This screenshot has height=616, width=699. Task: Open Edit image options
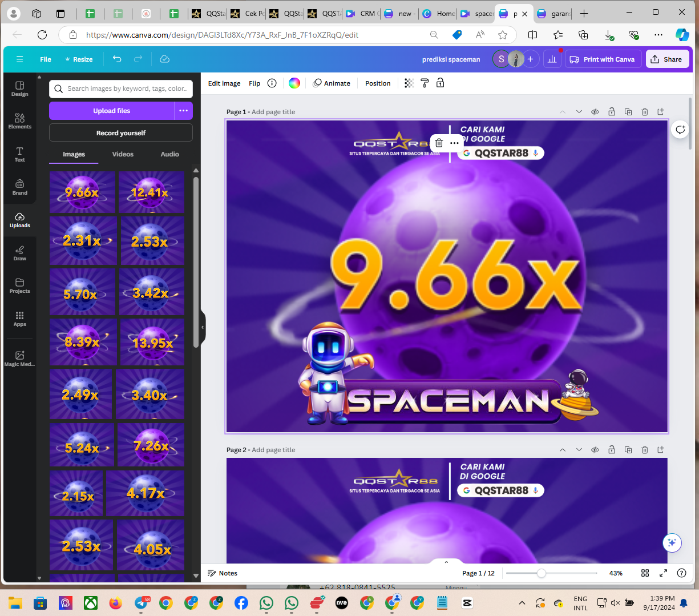[224, 83]
